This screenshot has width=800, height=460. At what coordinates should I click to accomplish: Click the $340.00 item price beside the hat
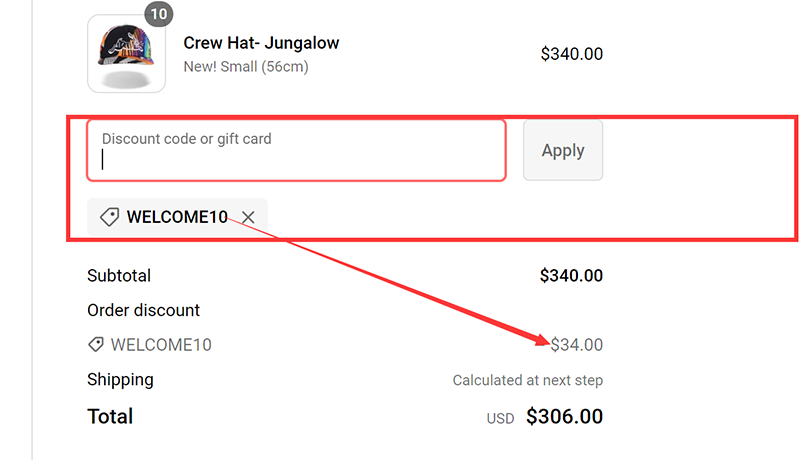(x=571, y=54)
